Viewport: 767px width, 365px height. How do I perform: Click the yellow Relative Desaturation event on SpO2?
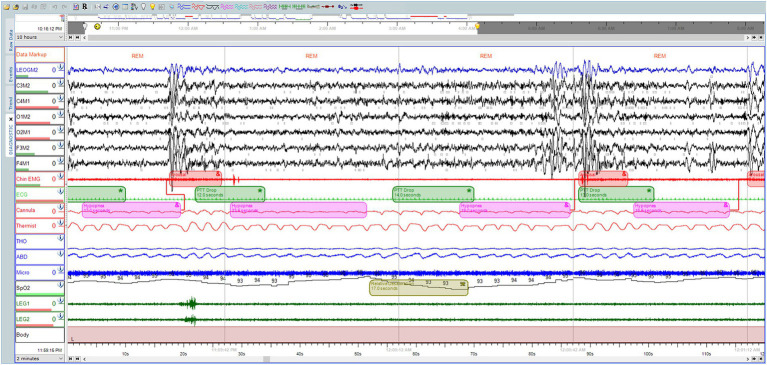[x=419, y=287]
